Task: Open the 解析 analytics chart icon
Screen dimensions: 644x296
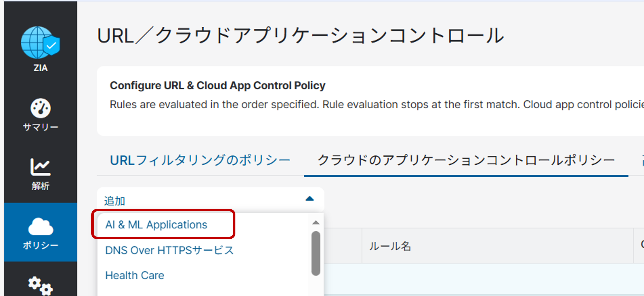Action: [x=40, y=167]
